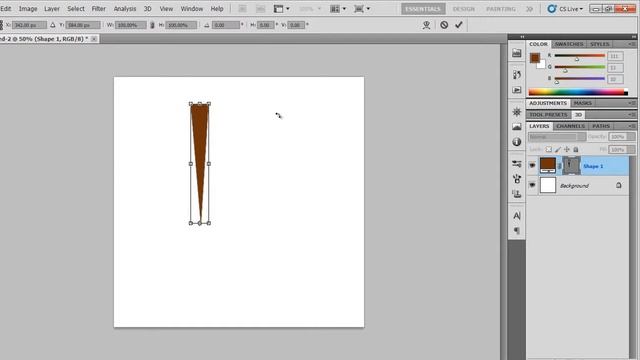Click the R red slider track

(580, 56)
